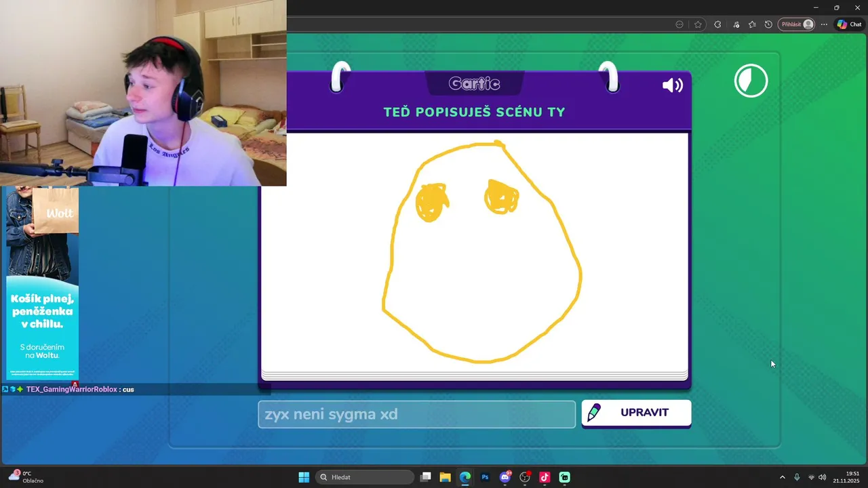Click the Hledat taskbar search box
The image size is (868, 488).
tap(365, 477)
